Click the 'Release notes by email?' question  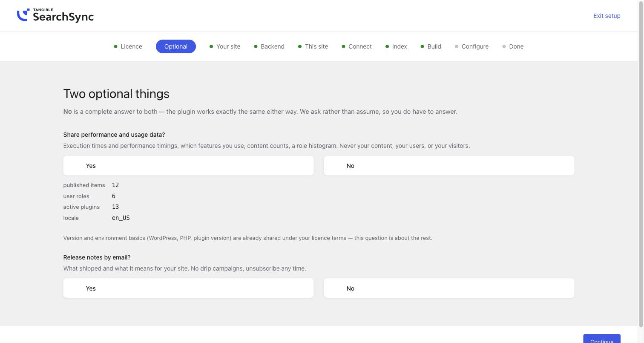97,257
